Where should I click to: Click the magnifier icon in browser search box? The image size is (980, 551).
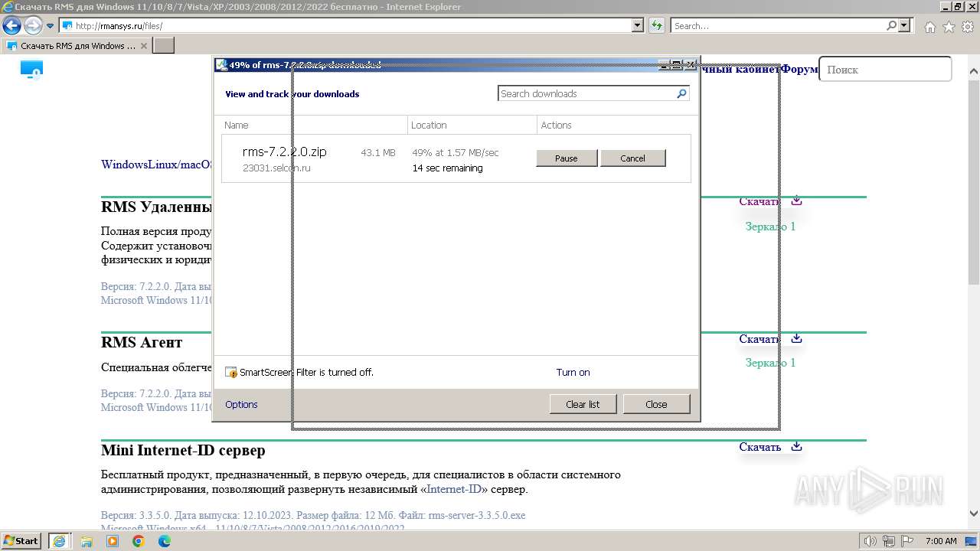[x=891, y=25]
